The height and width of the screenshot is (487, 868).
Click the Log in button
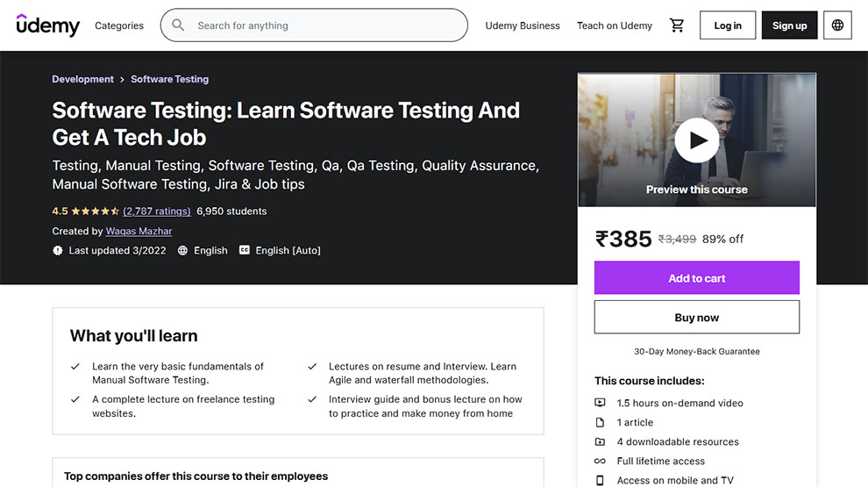728,25
